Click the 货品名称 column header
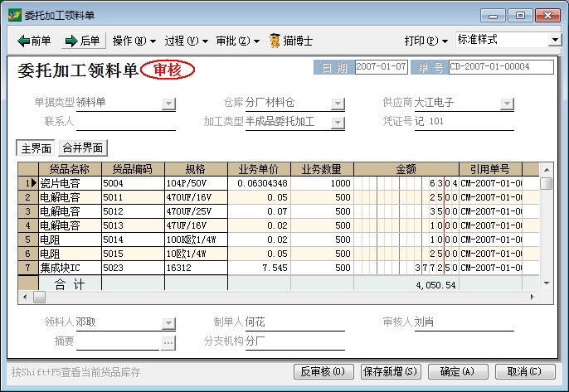Viewport: 569px width, 392px height. [x=70, y=169]
